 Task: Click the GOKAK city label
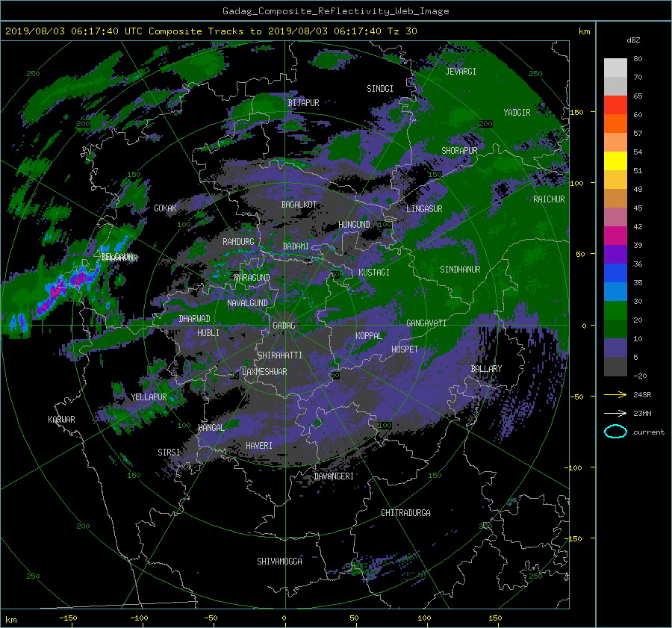(165, 208)
